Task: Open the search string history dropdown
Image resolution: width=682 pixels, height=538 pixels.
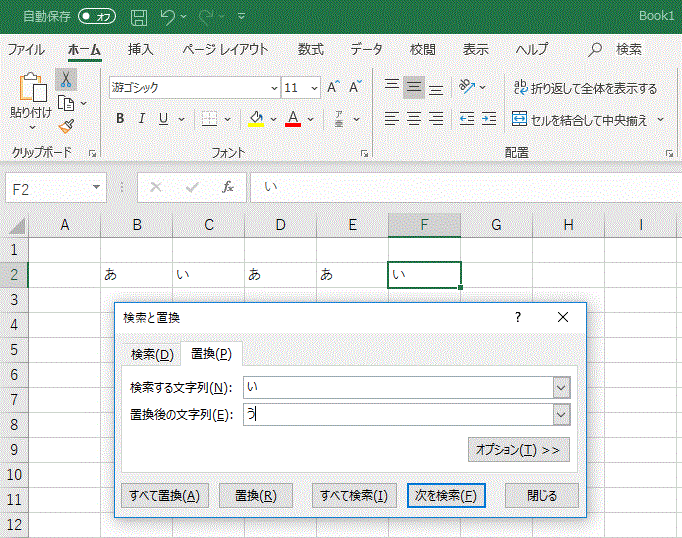Action: 561,387
